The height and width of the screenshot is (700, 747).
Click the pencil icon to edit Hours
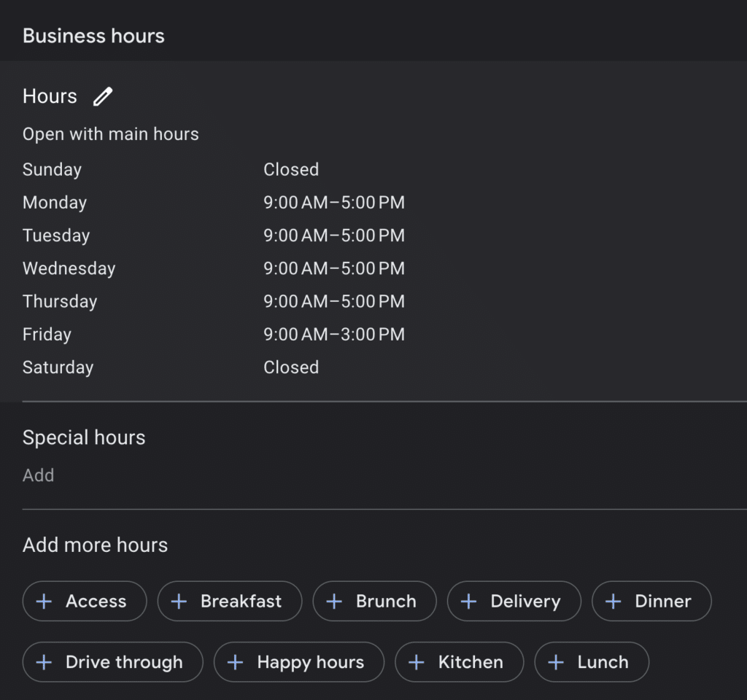point(102,96)
